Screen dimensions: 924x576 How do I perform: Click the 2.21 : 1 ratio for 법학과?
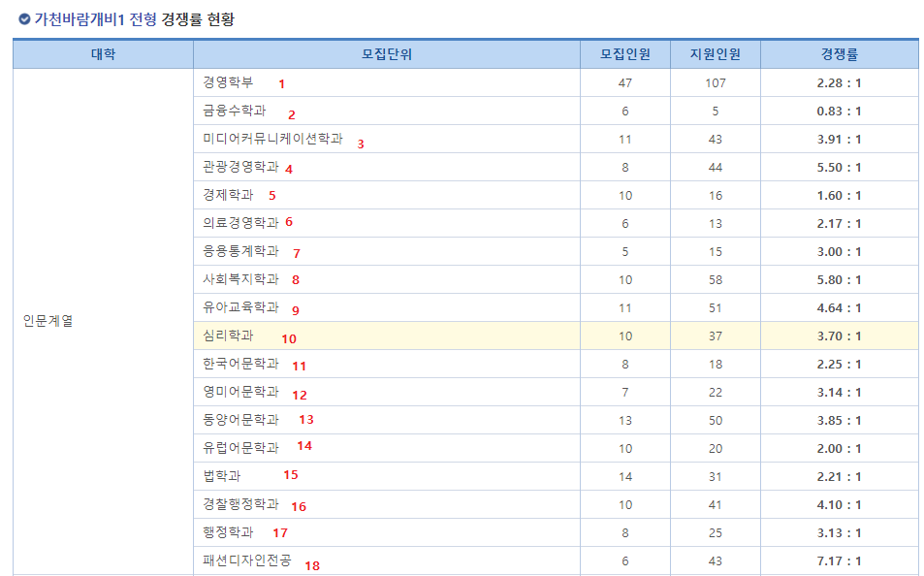[x=839, y=477]
